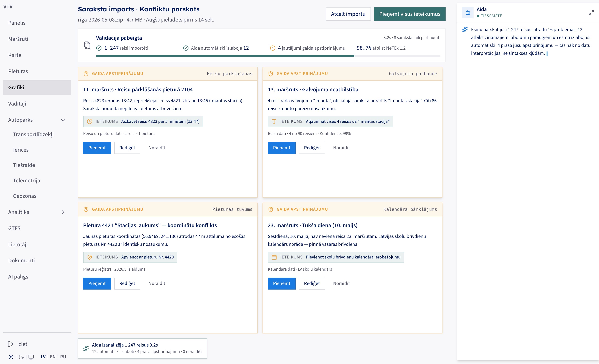Viewport: 599px width, 364px height.
Task: Open Dokumenti in sidebar
Action: (37, 260)
